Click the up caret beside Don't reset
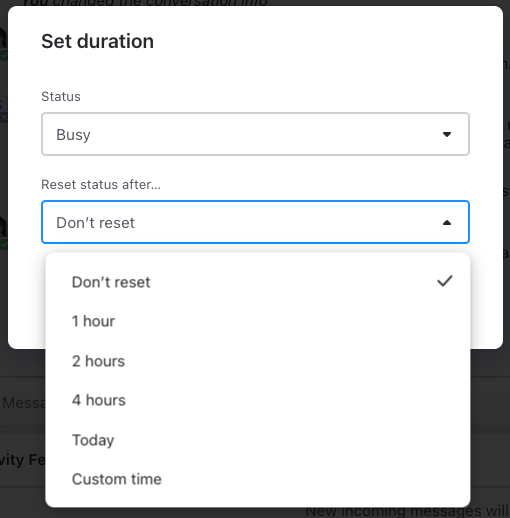Image resolution: width=510 pixels, height=518 pixels. 447,222
